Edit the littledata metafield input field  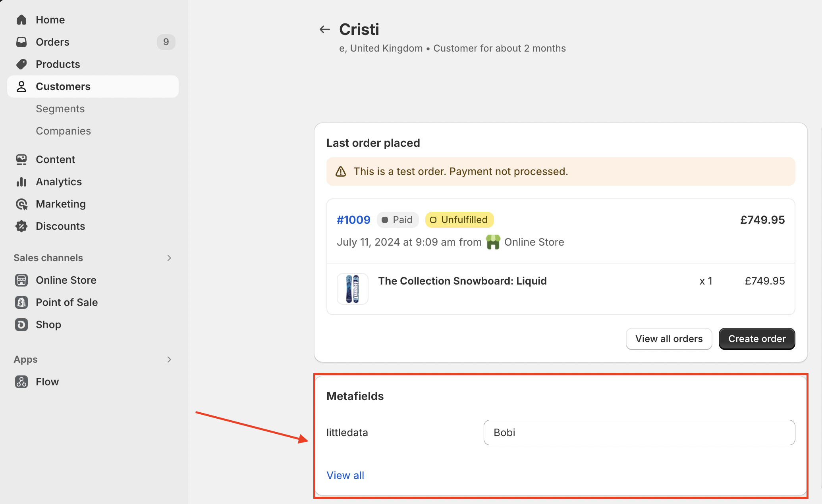coord(639,433)
